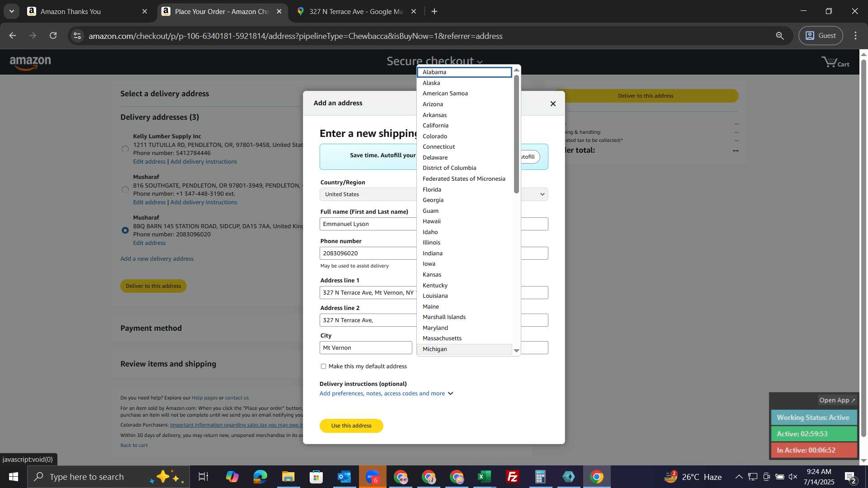Click the page vertical scrollbar thumb
This screenshot has width=868, height=488.
pos(863,249)
